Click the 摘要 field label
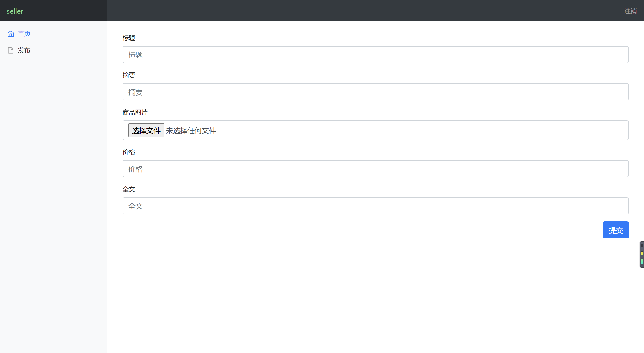 129,75
